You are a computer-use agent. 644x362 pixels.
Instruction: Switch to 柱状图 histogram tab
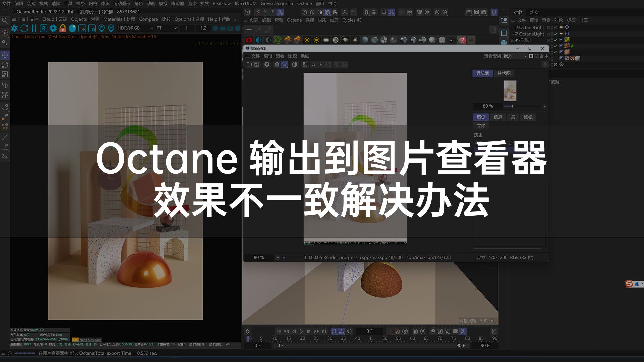click(504, 73)
